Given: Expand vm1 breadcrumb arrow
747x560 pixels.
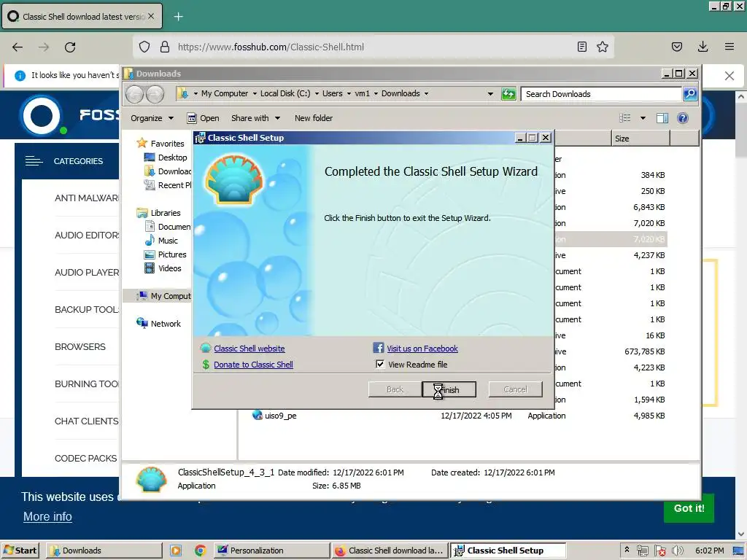Looking at the screenshot, I should click(376, 94).
